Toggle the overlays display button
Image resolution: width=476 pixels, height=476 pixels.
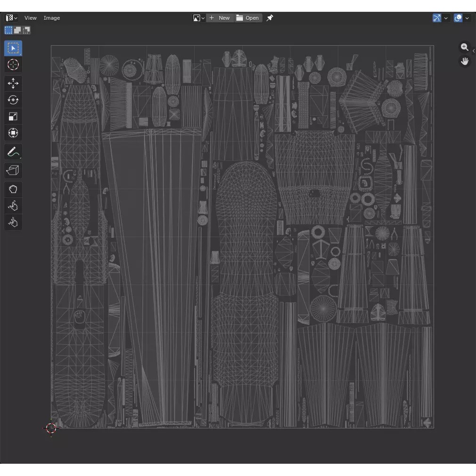point(458,18)
